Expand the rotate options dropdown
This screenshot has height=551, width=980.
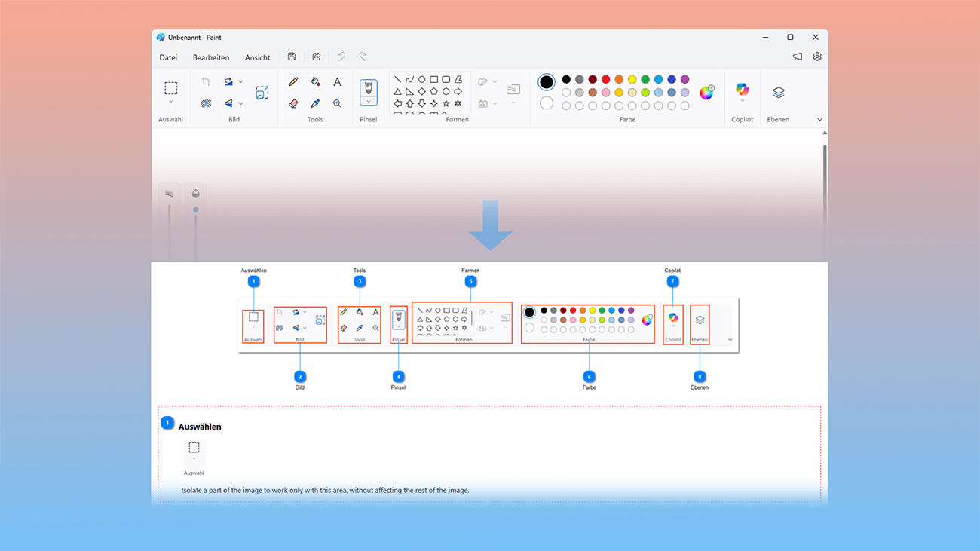click(240, 81)
